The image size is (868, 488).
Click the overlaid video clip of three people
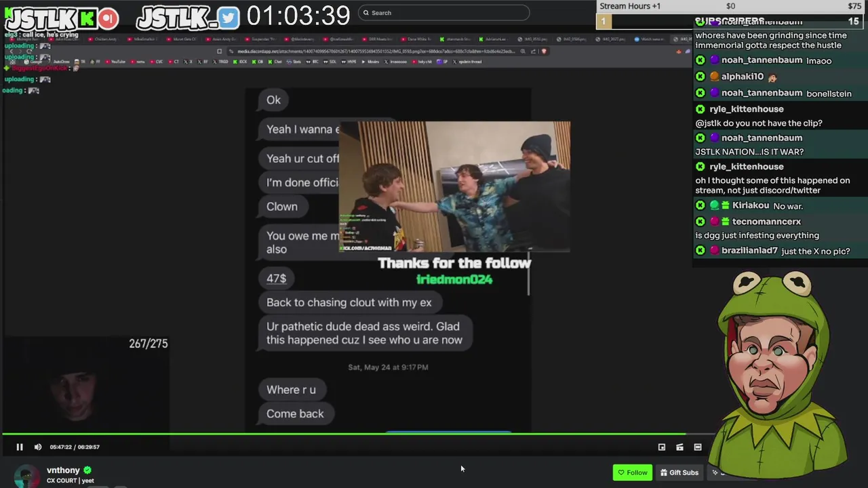point(454,186)
